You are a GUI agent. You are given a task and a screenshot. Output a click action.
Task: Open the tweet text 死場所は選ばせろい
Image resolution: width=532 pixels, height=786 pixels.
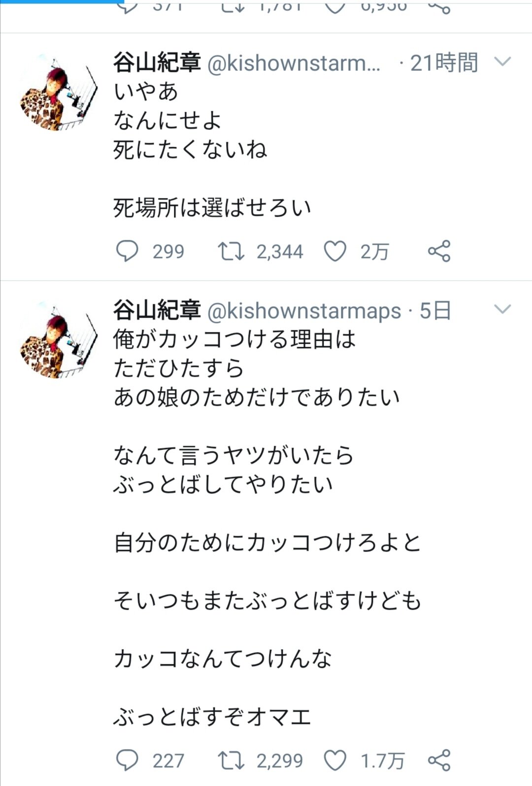(212, 208)
